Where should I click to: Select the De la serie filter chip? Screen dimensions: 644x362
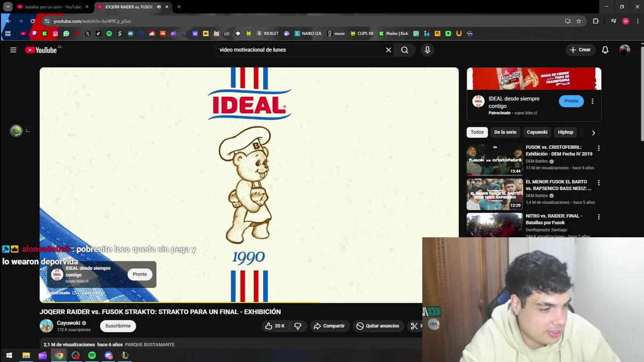pos(505,132)
